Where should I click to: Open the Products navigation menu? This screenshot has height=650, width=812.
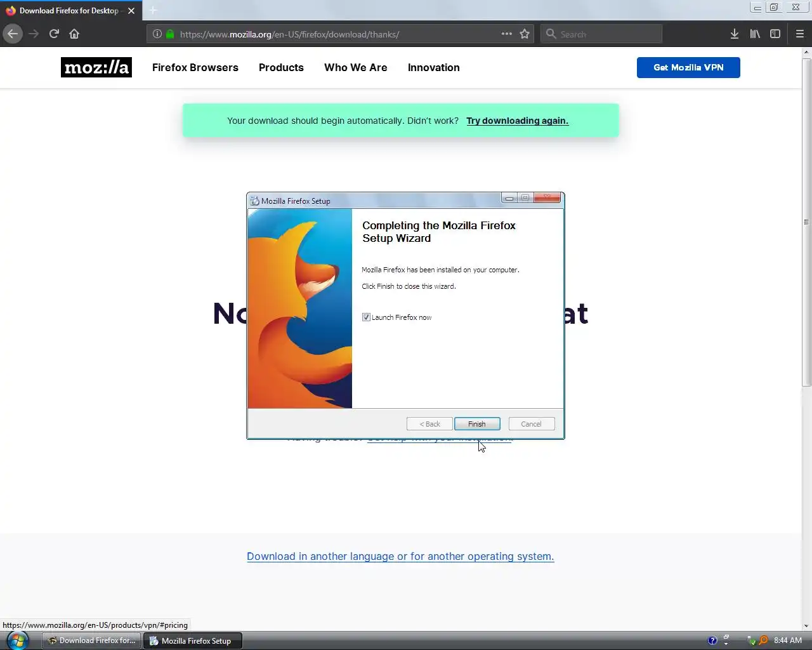281,67
